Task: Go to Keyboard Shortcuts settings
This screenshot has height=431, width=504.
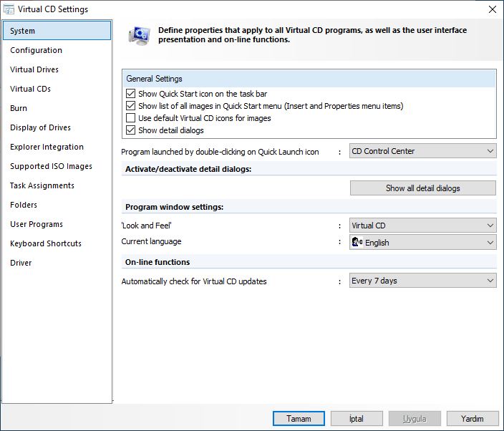Action: 57,243
